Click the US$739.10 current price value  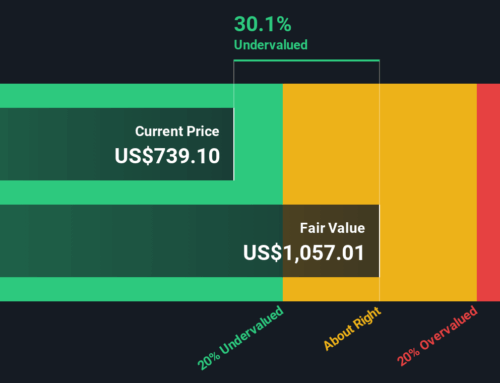click(167, 156)
